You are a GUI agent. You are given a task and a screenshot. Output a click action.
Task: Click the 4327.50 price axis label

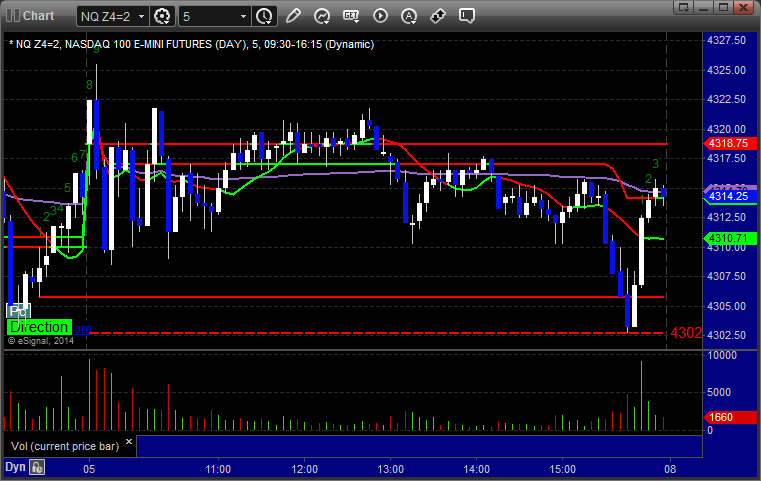[x=727, y=40]
